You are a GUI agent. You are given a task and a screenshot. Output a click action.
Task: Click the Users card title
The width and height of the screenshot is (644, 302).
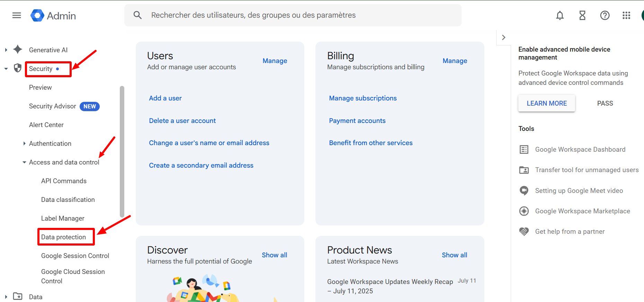click(x=160, y=56)
